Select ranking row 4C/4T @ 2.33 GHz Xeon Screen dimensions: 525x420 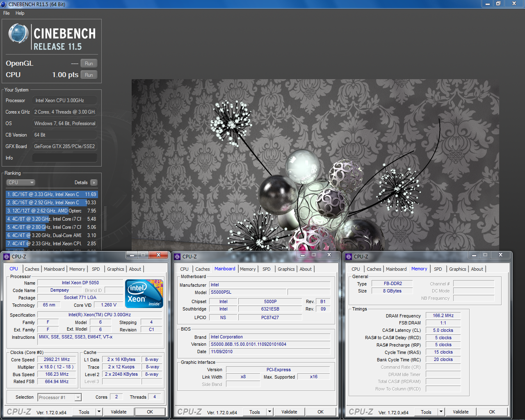point(52,244)
